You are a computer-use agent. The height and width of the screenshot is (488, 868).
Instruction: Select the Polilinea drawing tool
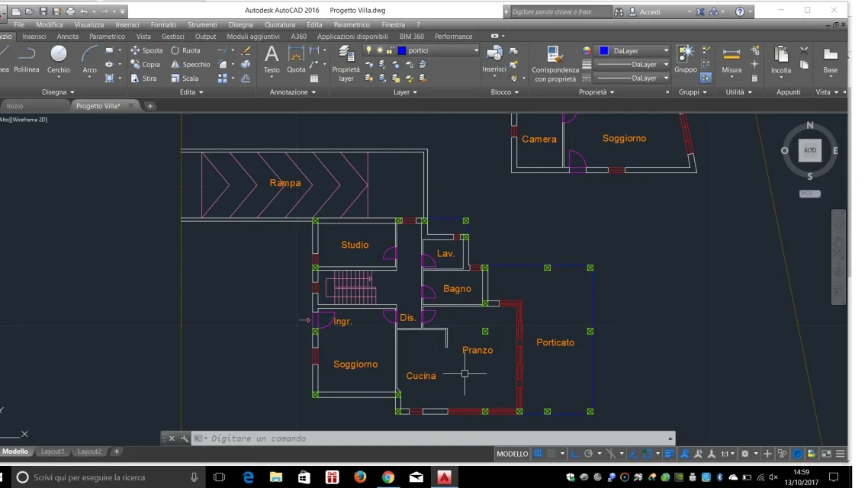pos(27,59)
